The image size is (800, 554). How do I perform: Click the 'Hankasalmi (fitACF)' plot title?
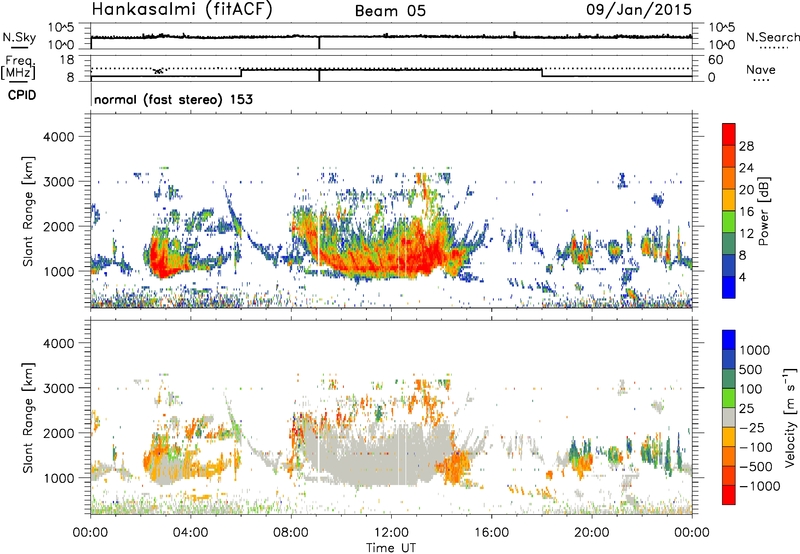click(x=182, y=10)
